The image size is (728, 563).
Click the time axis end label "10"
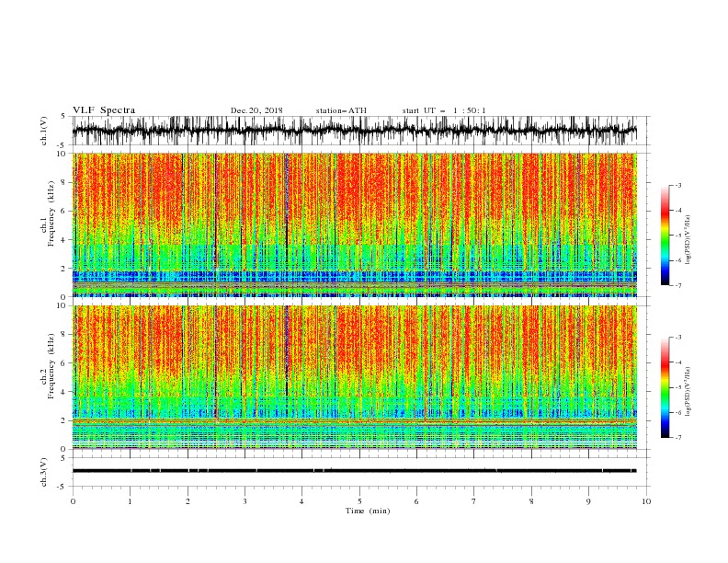point(646,501)
